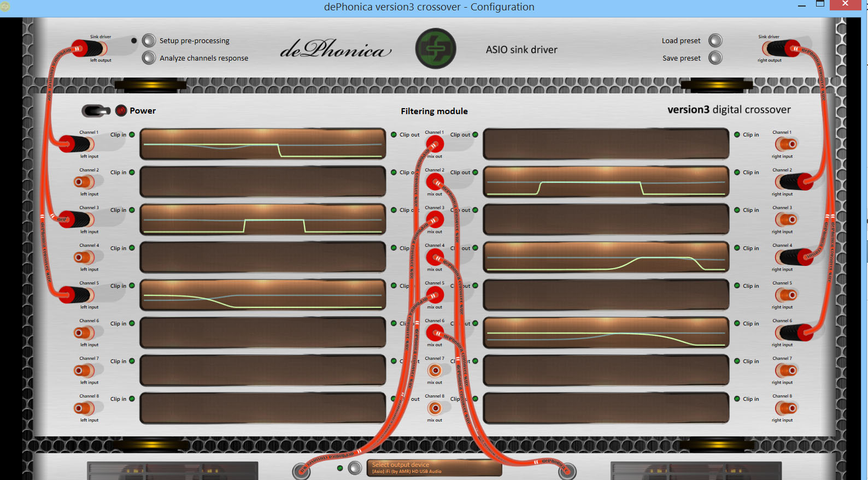Viewport: 868px width, 480px height.
Task: Click the Channel 5 left input plug
Action: point(77,295)
